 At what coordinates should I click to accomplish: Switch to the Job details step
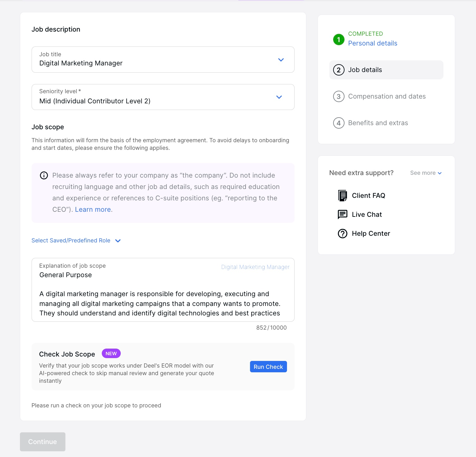tap(365, 70)
